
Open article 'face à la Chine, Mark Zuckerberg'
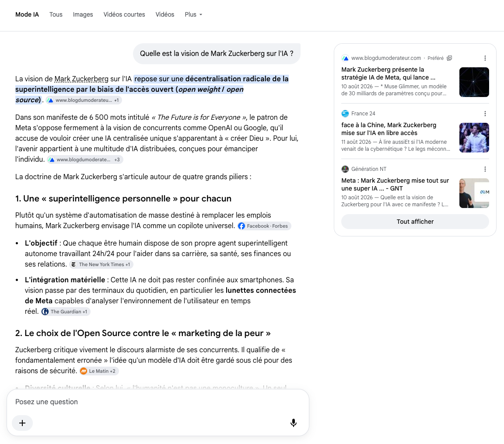tap(389, 129)
